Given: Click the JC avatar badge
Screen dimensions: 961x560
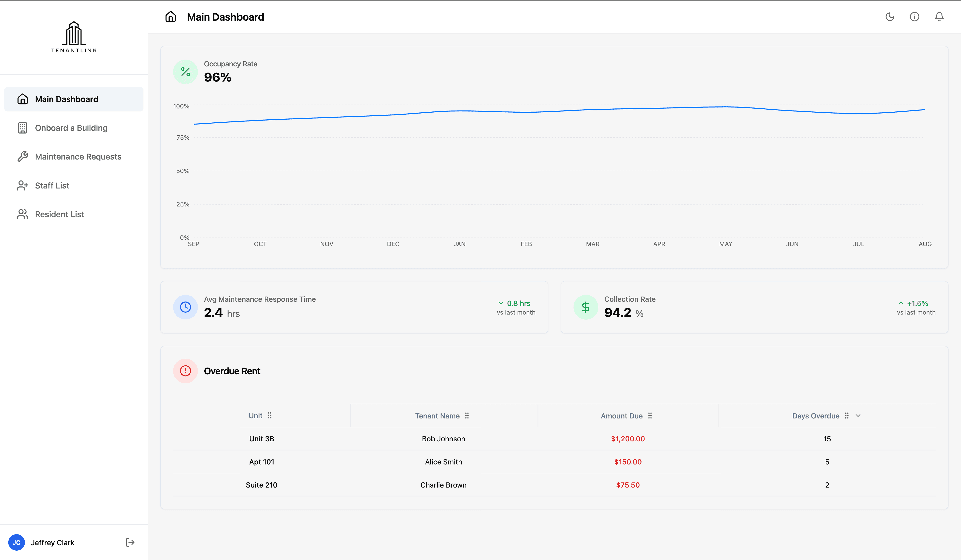Looking at the screenshot, I should (x=17, y=542).
